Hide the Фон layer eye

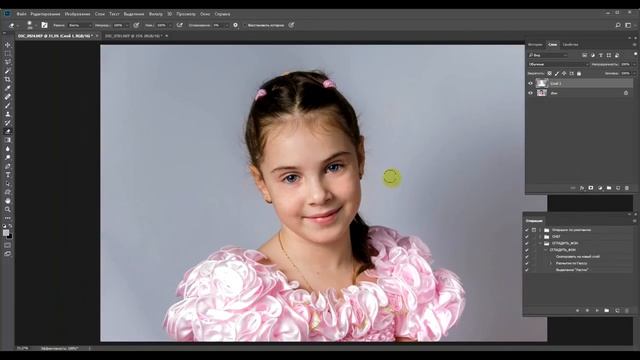click(531, 93)
